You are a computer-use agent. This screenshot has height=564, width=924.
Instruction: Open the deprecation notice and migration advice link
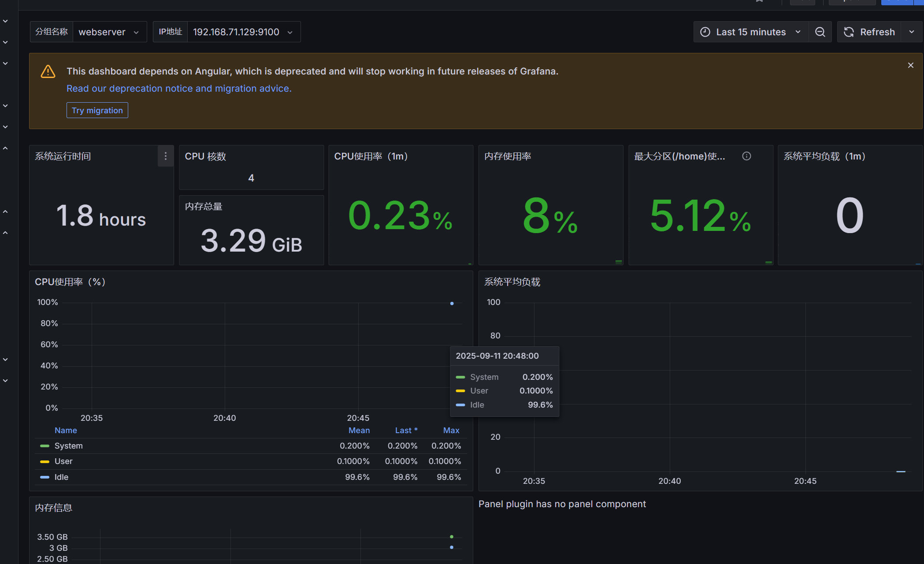[x=179, y=89]
